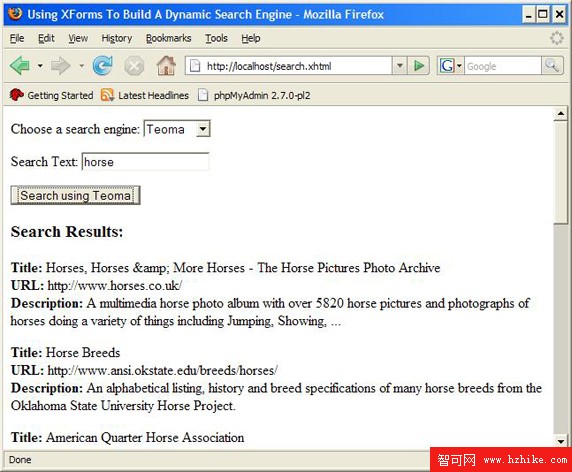This screenshot has height=472, width=572.
Task: Open the Google search engine selector
Action: 451,66
